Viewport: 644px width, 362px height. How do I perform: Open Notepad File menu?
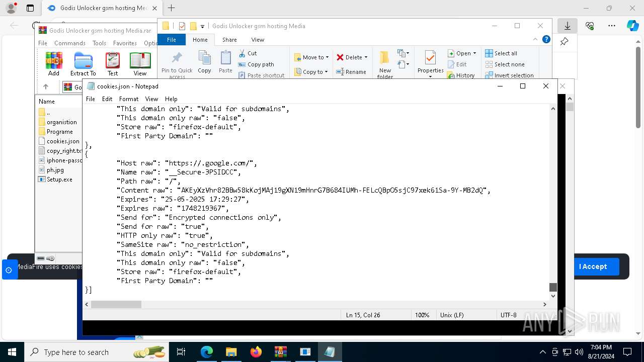point(91,99)
